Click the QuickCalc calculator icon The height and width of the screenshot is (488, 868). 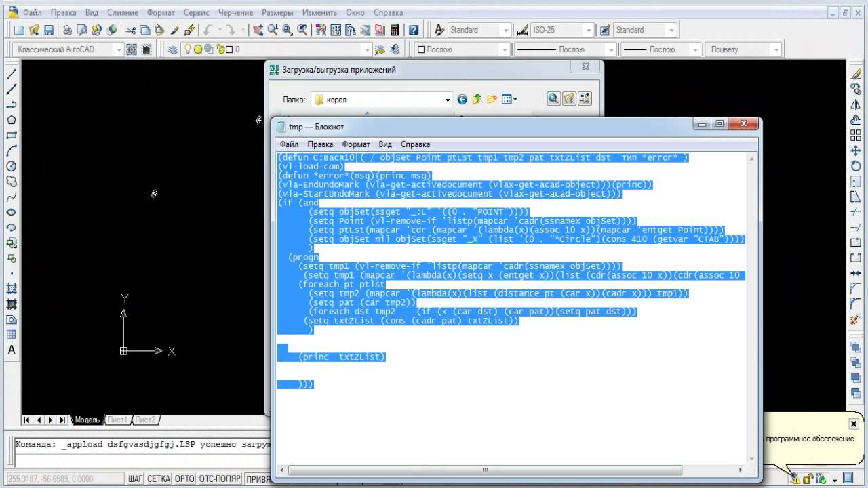click(395, 30)
